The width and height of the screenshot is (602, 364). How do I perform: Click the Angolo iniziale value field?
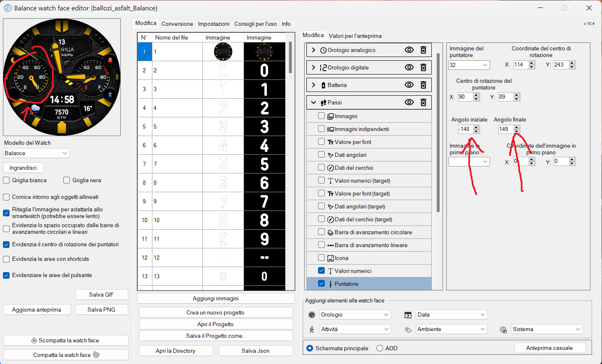pyautogui.click(x=465, y=129)
